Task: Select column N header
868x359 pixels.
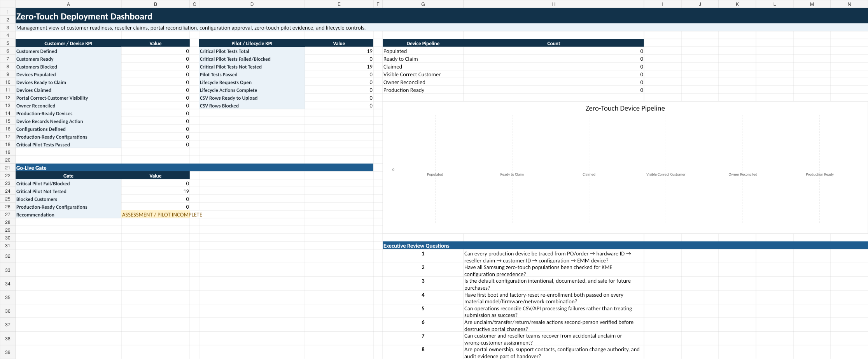Action: (849, 4)
